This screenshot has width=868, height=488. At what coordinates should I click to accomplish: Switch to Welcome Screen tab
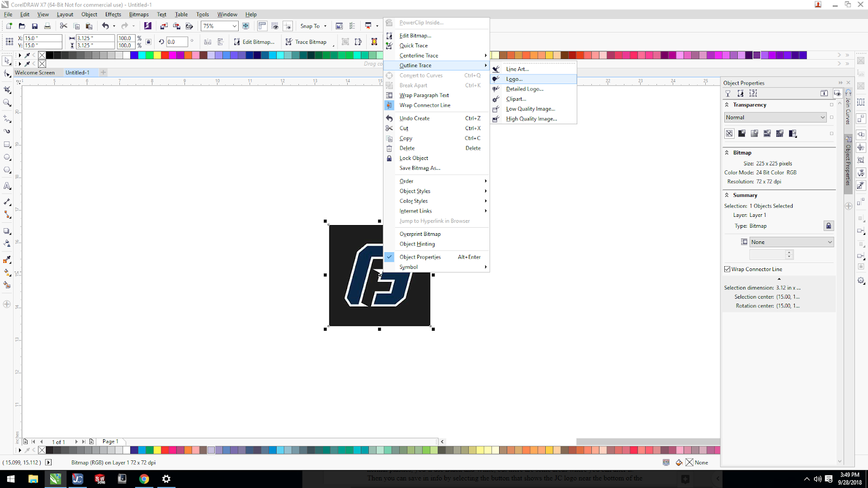tap(35, 73)
